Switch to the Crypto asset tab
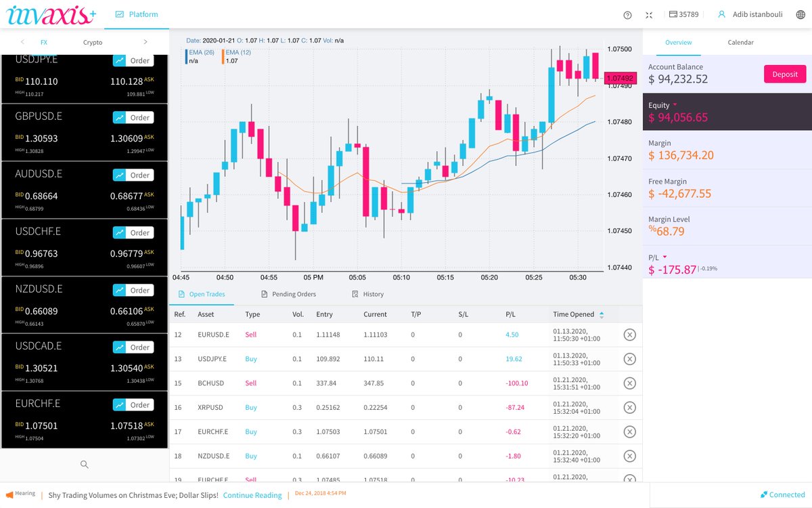 click(x=93, y=42)
